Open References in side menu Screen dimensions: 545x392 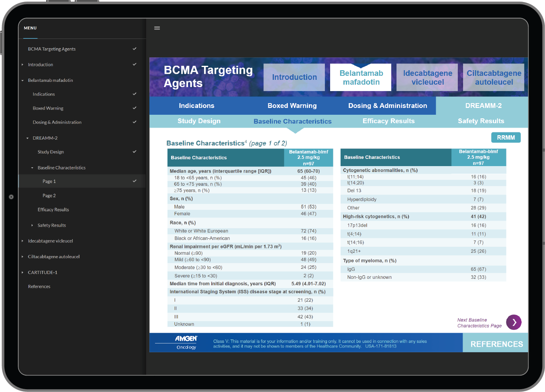tap(39, 286)
